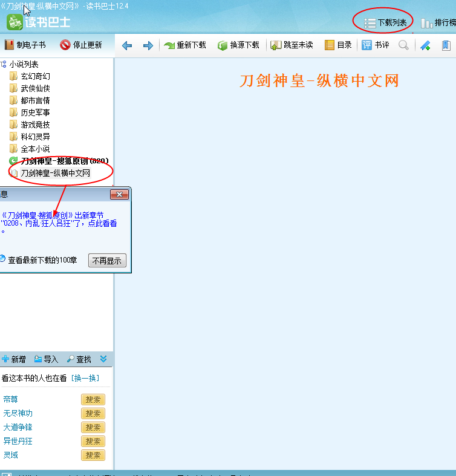Click the bookmark icon at toolbar end
The height and width of the screenshot is (476, 456).
(x=446, y=45)
